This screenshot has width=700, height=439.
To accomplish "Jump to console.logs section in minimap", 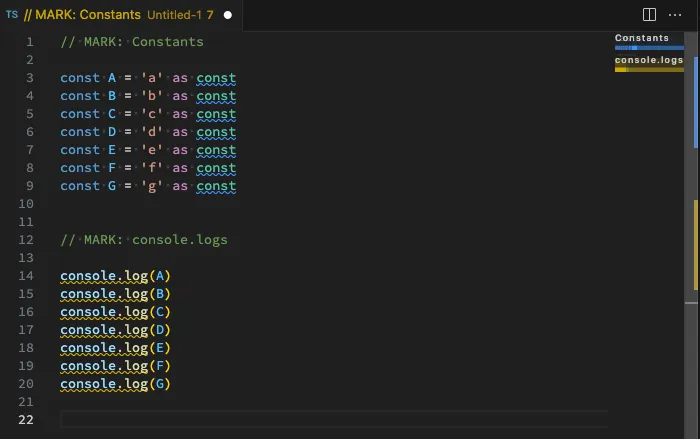I will point(649,60).
